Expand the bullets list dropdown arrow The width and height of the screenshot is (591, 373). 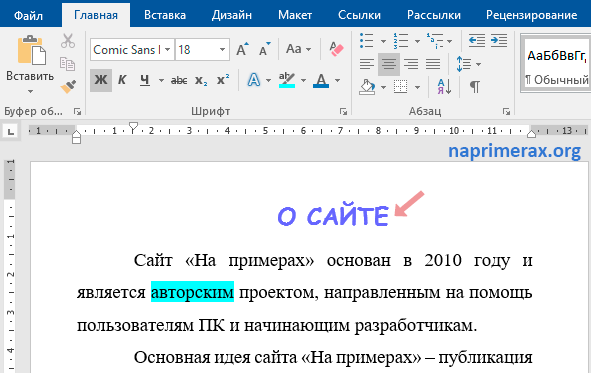(x=383, y=41)
